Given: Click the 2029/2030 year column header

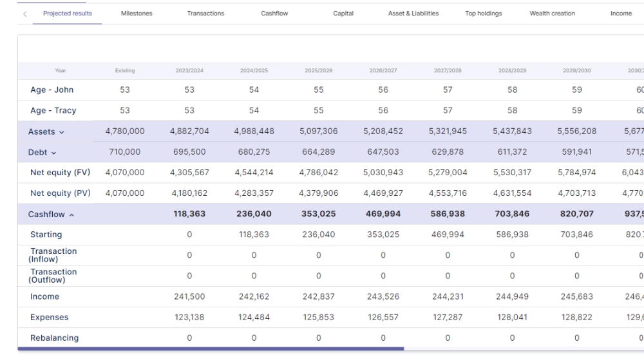Looking at the screenshot, I should pyautogui.click(x=576, y=70).
